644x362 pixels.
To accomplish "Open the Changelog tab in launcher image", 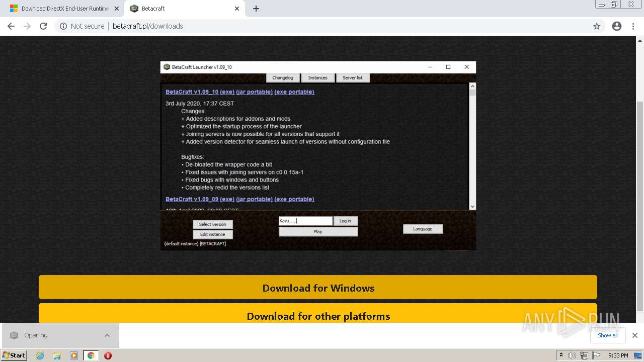I will pos(282,78).
